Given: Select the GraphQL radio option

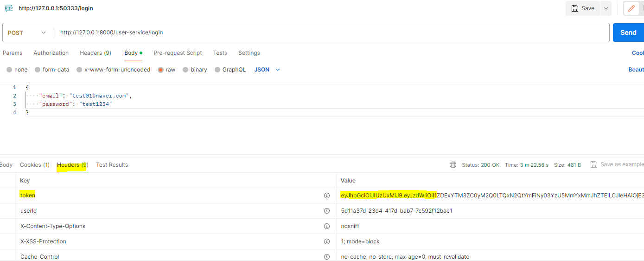Looking at the screenshot, I should pyautogui.click(x=217, y=70).
